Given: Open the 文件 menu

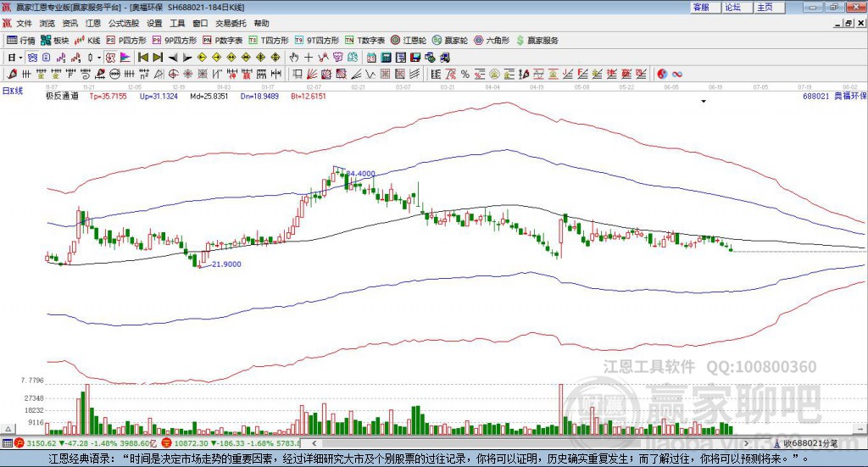Looking at the screenshot, I should (25, 23).
